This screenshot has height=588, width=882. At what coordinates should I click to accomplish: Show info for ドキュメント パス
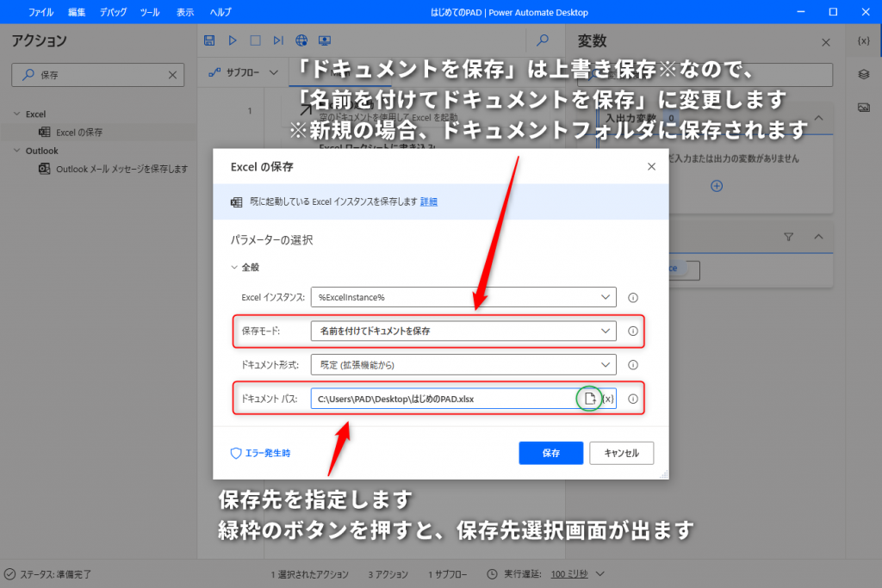[633, 399]
